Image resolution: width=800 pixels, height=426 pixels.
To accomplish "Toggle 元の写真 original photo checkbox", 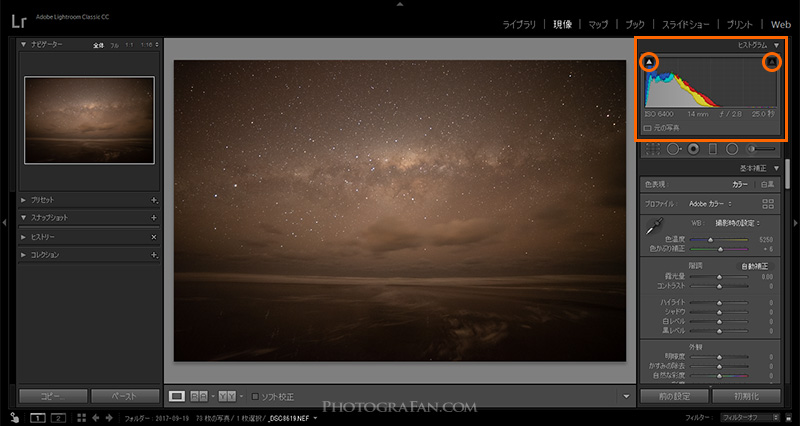I will pos(647,128).
